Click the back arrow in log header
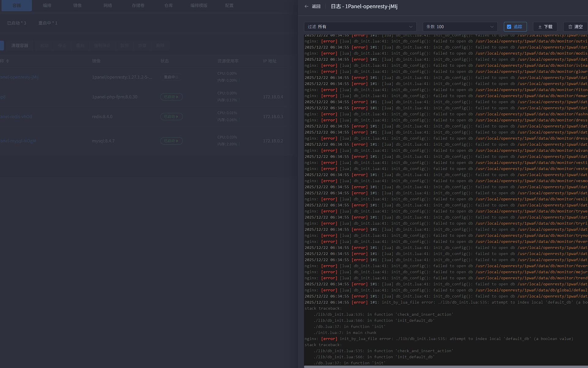The width and height of the screenshot is (588, 368). pos(306,6)
